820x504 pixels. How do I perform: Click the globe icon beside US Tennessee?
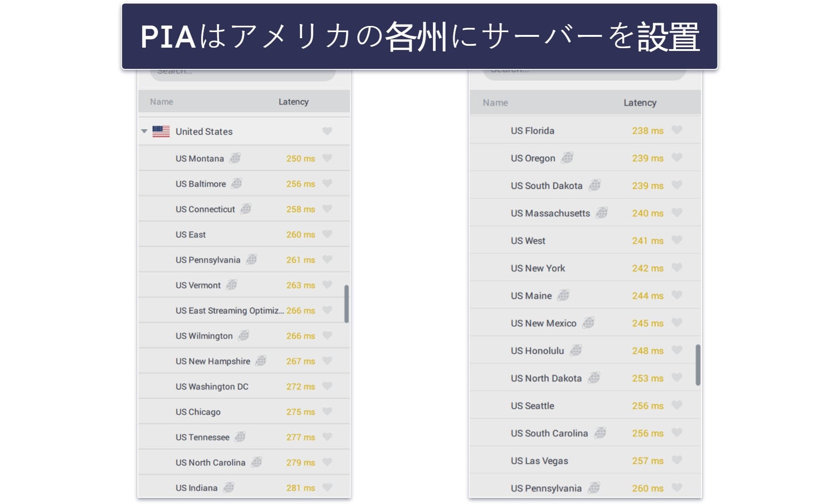point(240,437)
